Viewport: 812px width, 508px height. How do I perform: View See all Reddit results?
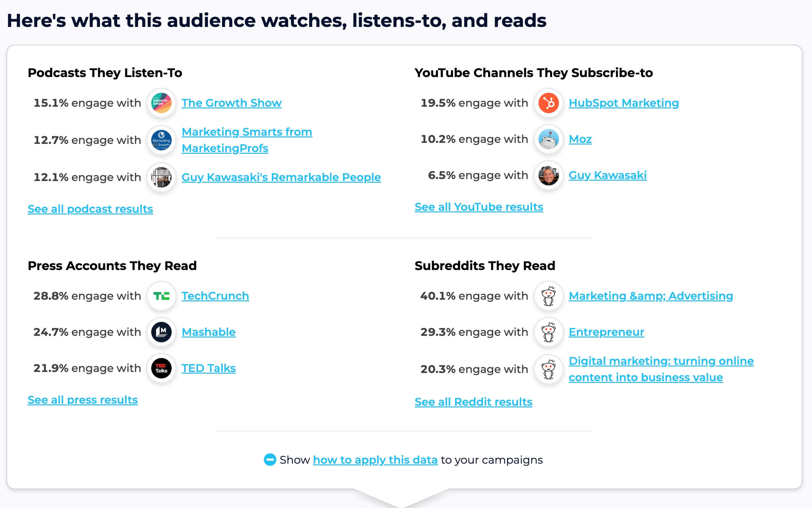click(473, 402)
